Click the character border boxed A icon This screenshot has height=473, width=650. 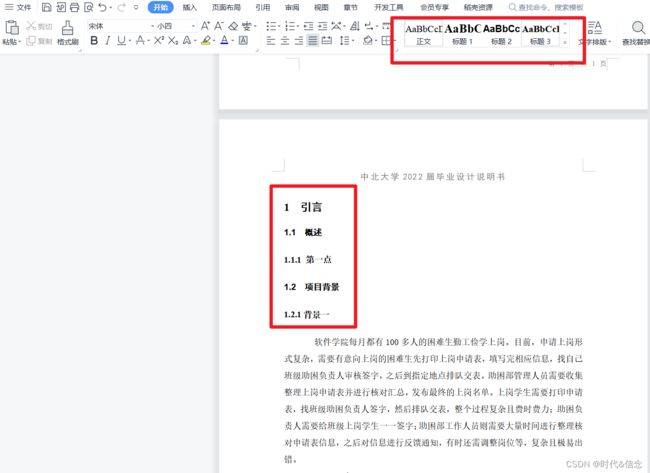(x=243, y=40)
